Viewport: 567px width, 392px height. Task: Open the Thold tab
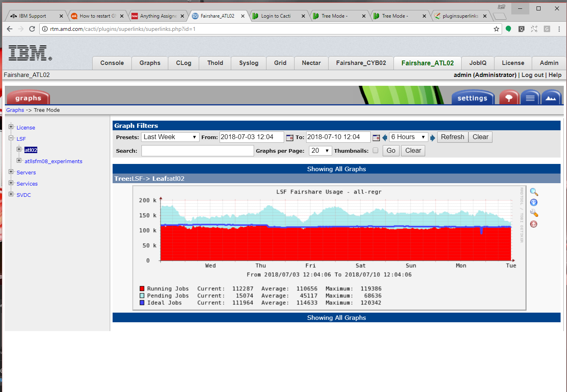pos(215,63)
